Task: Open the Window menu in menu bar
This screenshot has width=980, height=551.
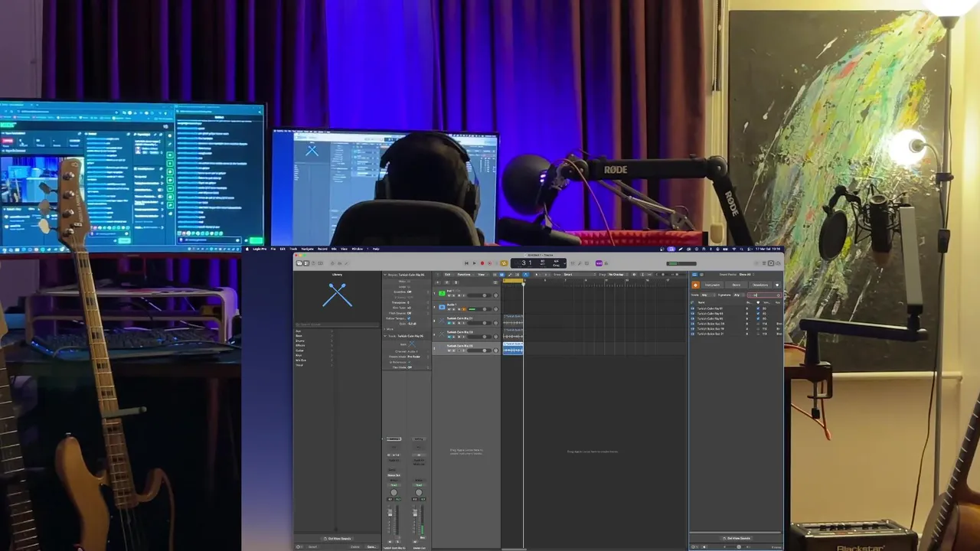Action: tap(358, 249)
